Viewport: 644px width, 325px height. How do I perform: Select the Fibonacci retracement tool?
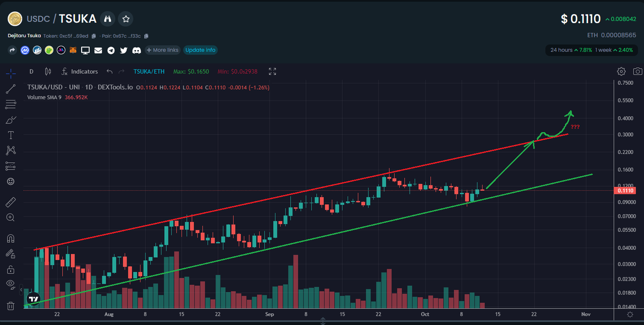coord(10,104)
